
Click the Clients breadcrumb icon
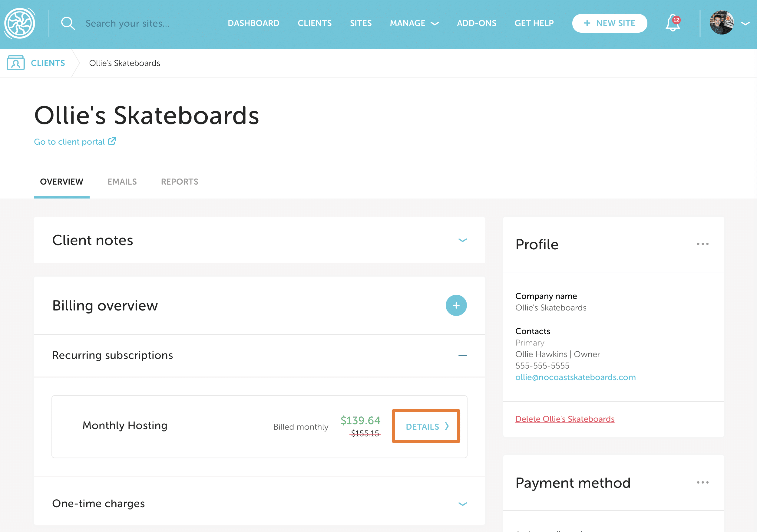pyautogui.click(x=15, y=63)
